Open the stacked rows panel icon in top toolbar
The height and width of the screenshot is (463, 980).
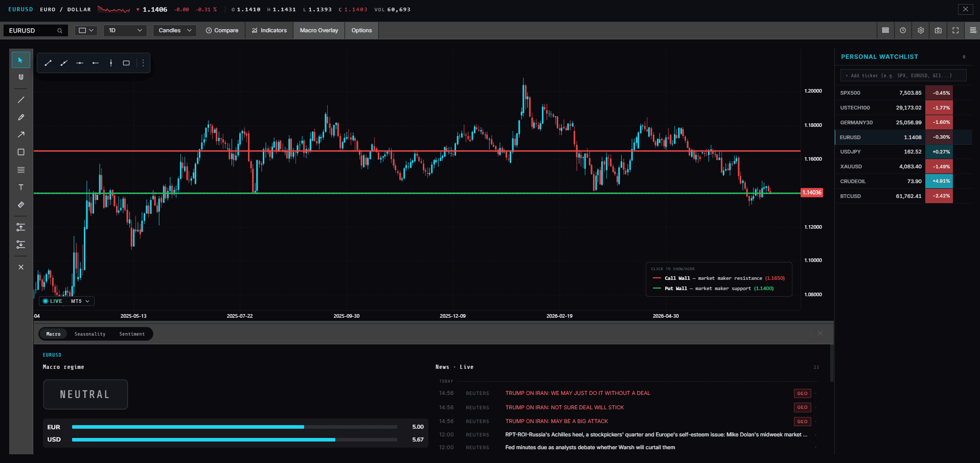click(x=885, y=30)
